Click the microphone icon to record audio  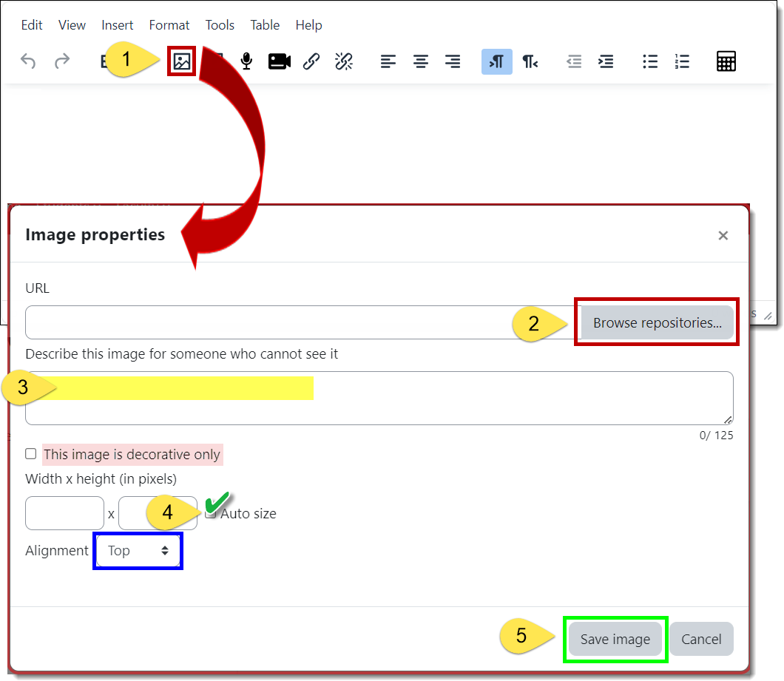[x=246, y=61]
